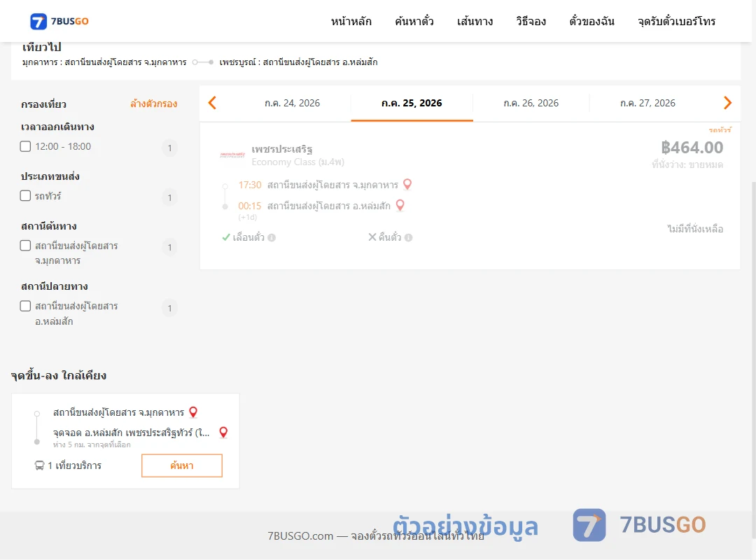The image size is (756, 560).
Task: Click the 7BUSGO logo in the footer
Action: tap(639, 525)
